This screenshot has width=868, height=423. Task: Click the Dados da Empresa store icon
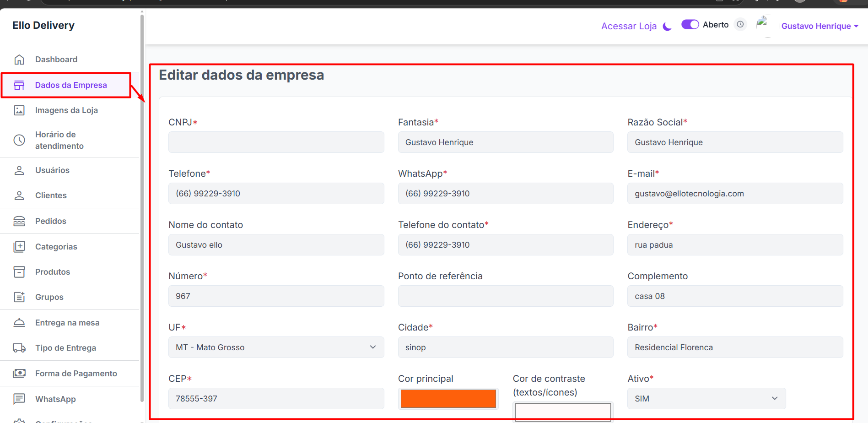point(19,85)
